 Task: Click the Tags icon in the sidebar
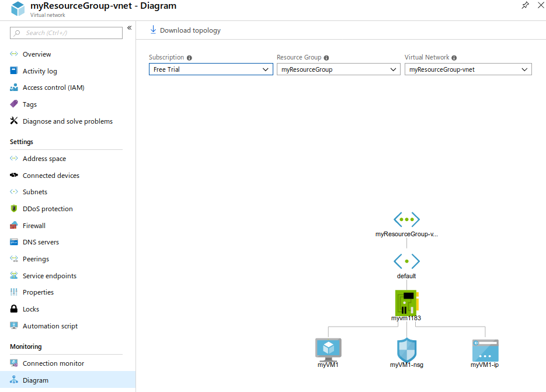click(14, 104)
